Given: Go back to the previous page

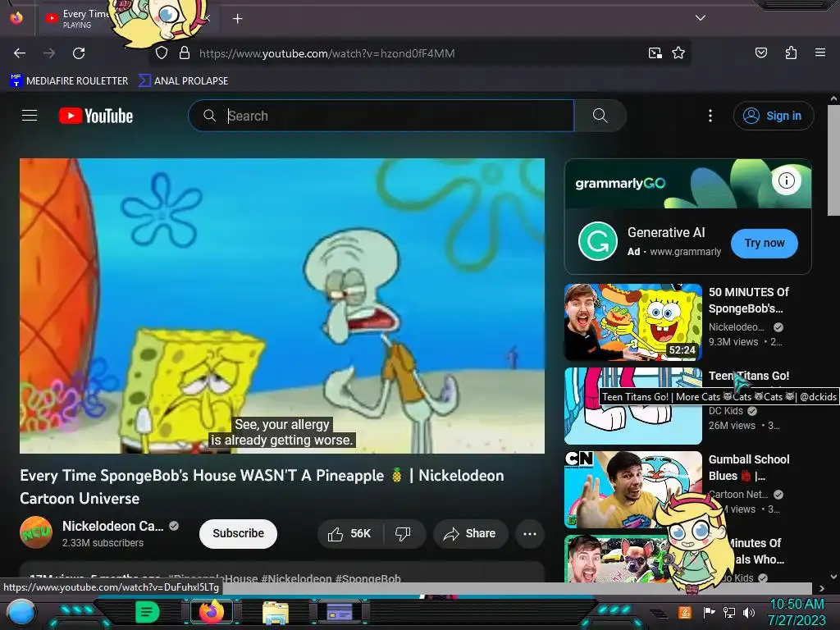Looking at the screenshot, I should [x=20, y=53].
